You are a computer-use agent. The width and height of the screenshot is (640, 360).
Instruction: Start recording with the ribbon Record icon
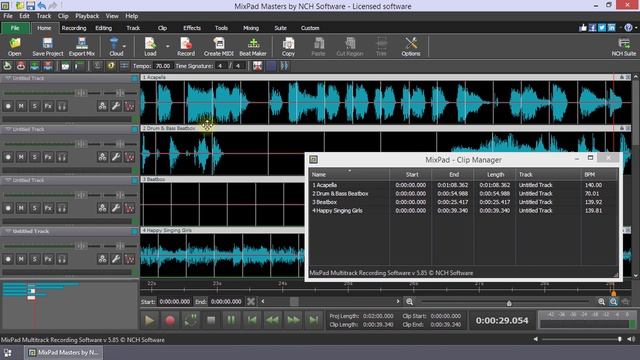click(186, 47)
